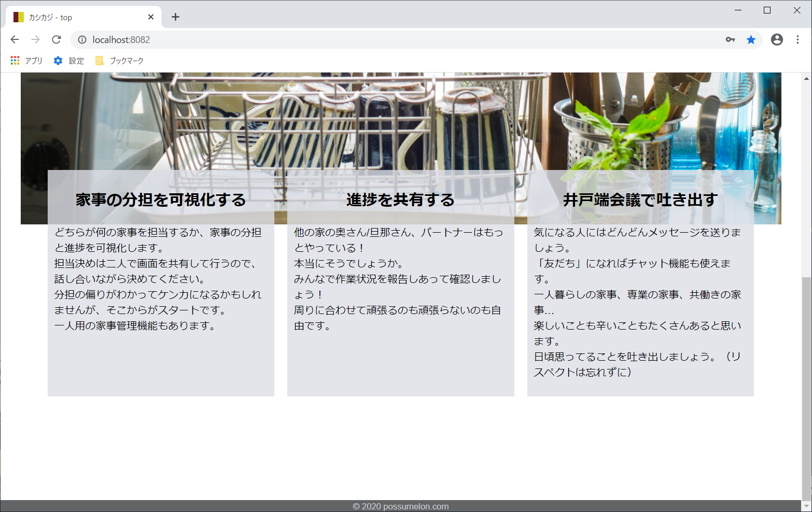Open the ブックマーク folder
Viewport: 812px width, 512px height.
tap(120, 61)
